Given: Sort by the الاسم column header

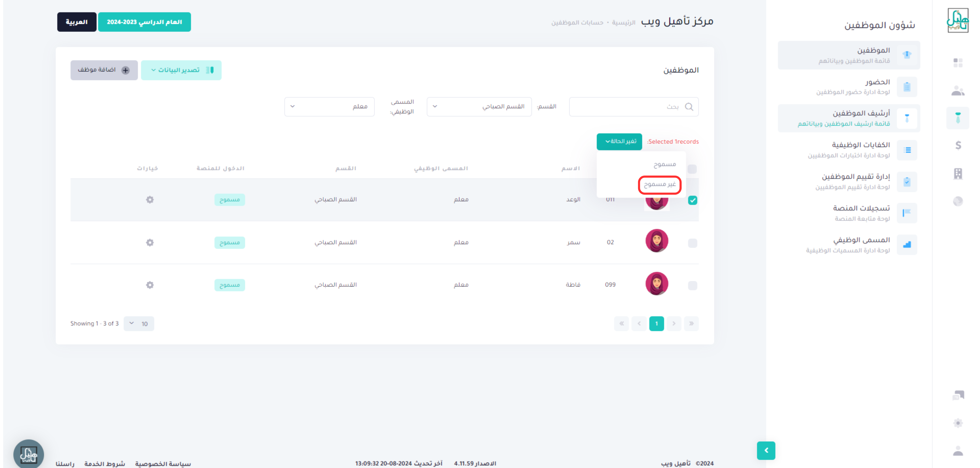Looking at the screenshot, I should (571, 168).
